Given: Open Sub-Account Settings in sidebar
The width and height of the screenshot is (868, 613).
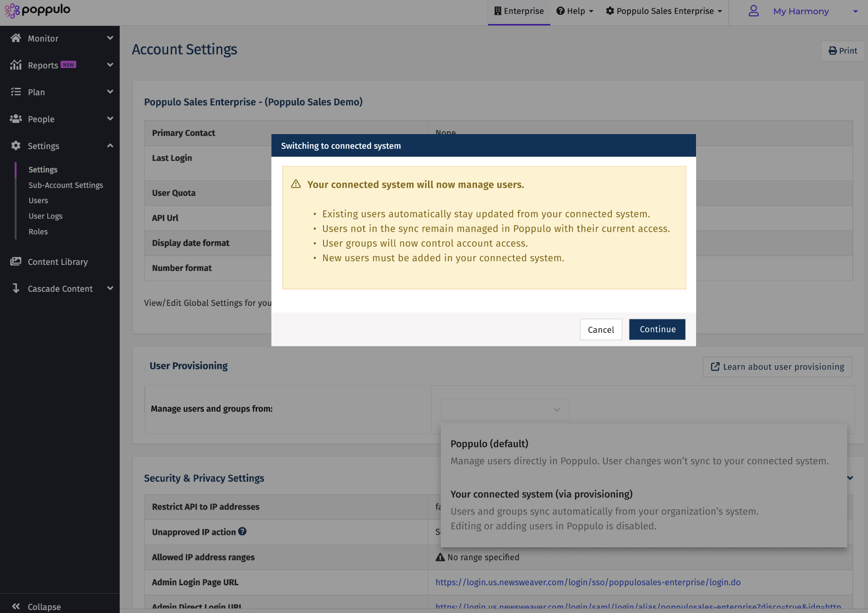Looking at the screenshot, I should point(66,185).
